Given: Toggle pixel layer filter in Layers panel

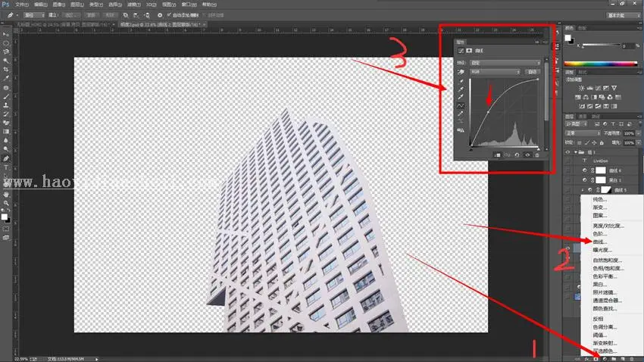Looking at the screenshot, I should coord(597,124).
